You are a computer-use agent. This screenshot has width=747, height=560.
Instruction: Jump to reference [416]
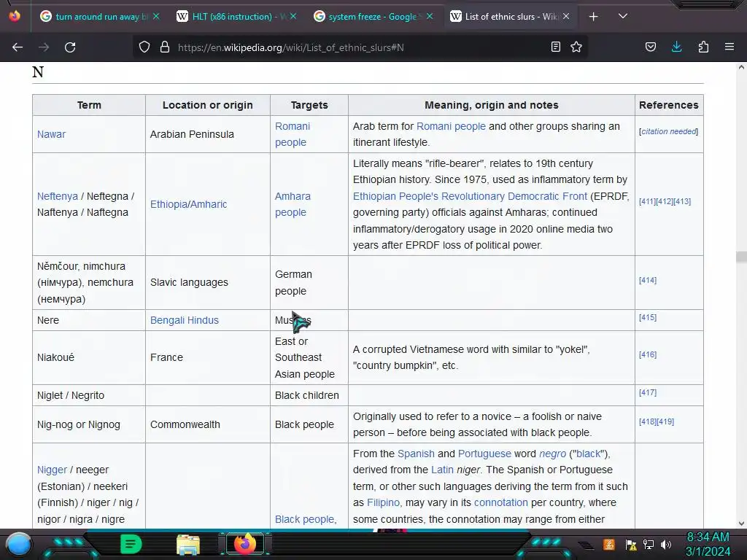click(648, 355)
